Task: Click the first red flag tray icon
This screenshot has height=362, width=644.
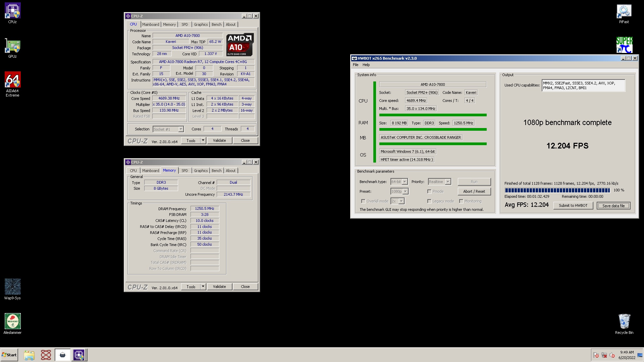Action: point(596,355)
